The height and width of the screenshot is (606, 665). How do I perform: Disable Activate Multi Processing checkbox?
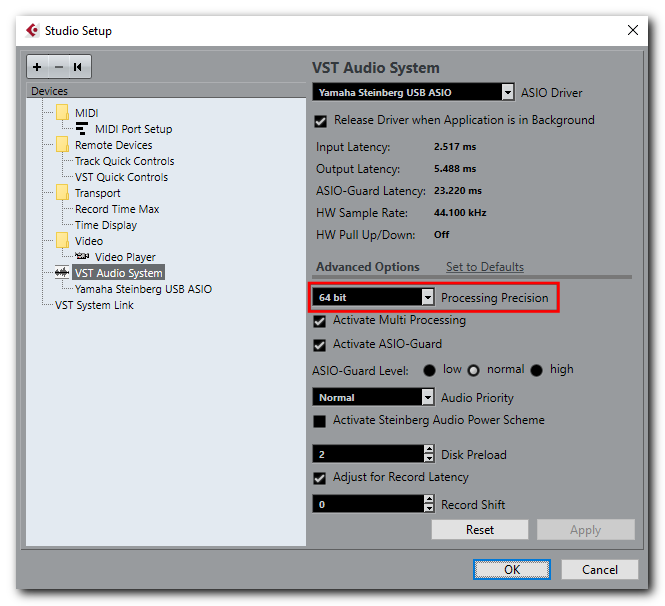[x=320, y=321]
